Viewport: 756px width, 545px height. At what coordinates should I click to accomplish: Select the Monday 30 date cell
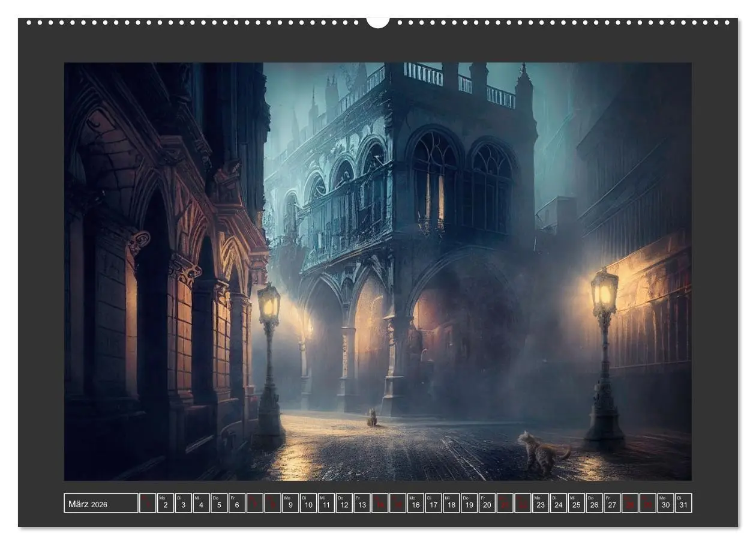[x=665, y=503]
